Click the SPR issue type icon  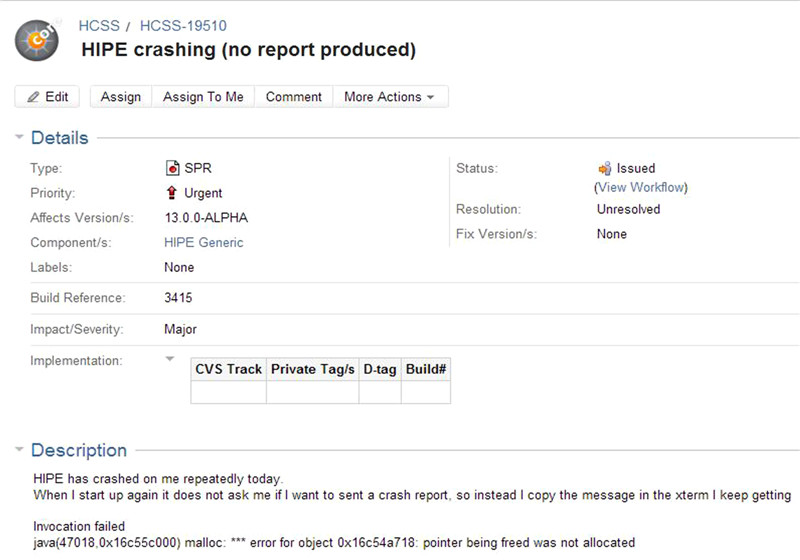[172, 168]
